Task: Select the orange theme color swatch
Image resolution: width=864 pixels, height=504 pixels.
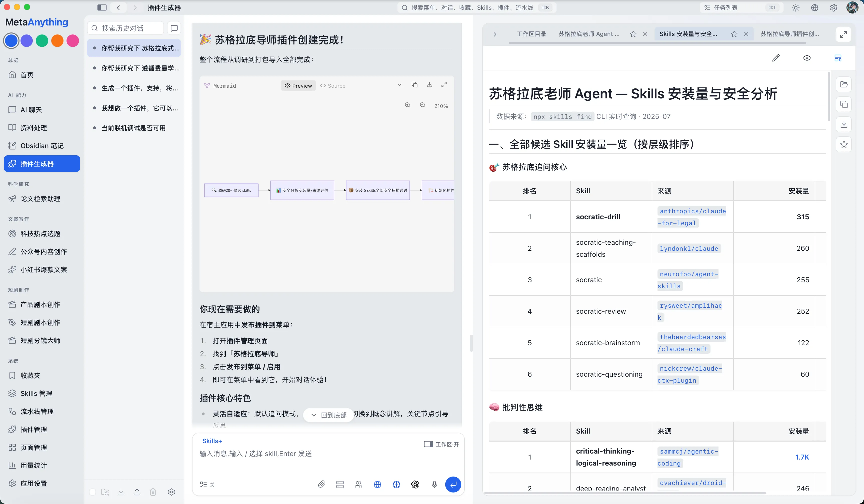Action: (57, 40)
